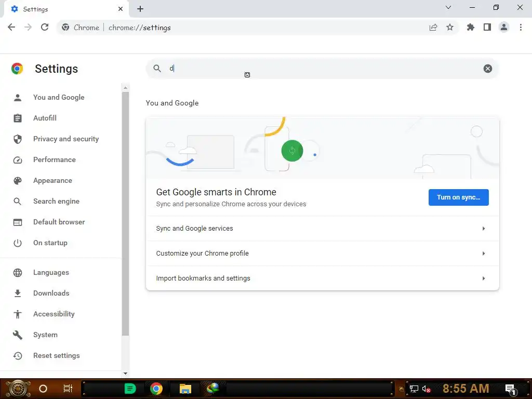Select Performance in sidebar
The width and height of the screenshot is (532, 399).
coord(54,159)
